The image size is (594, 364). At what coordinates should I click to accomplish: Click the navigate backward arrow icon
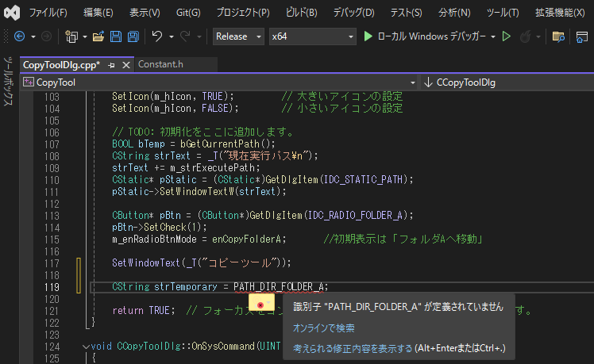click(19, 36)
